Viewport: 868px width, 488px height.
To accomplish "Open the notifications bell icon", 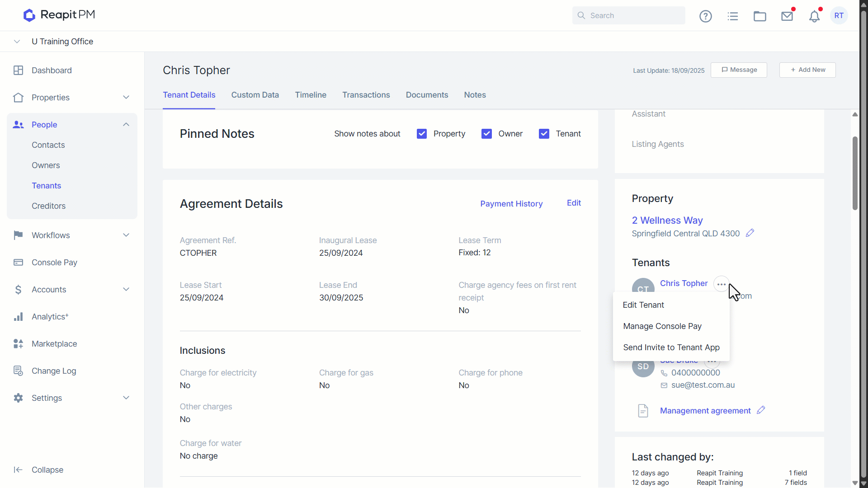I will pos(814,16).
